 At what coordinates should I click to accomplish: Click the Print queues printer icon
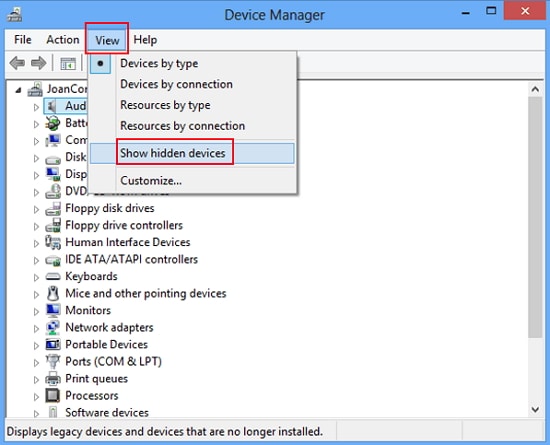click(x=53, y=379)
